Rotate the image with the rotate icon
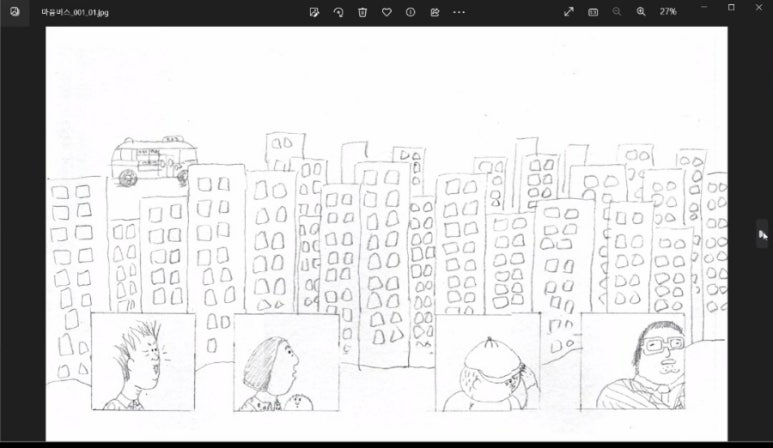The width and height of the screenshot is (773, 448). coord(338,12)
